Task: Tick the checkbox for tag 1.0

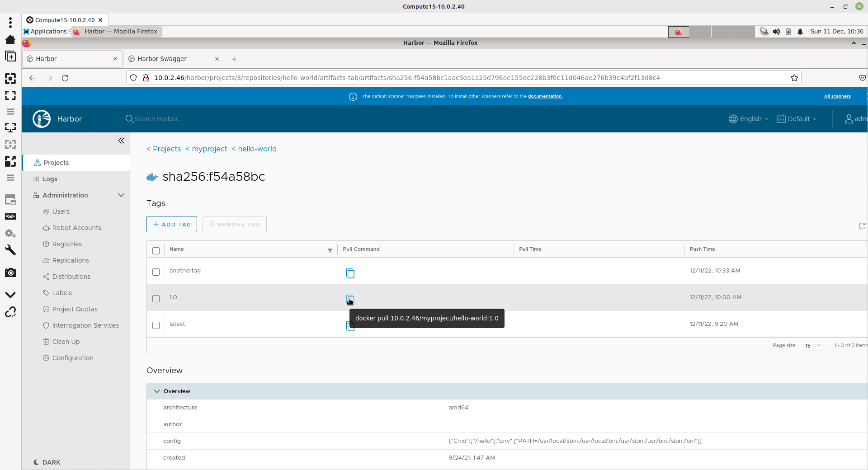Action: click(156, 299)
